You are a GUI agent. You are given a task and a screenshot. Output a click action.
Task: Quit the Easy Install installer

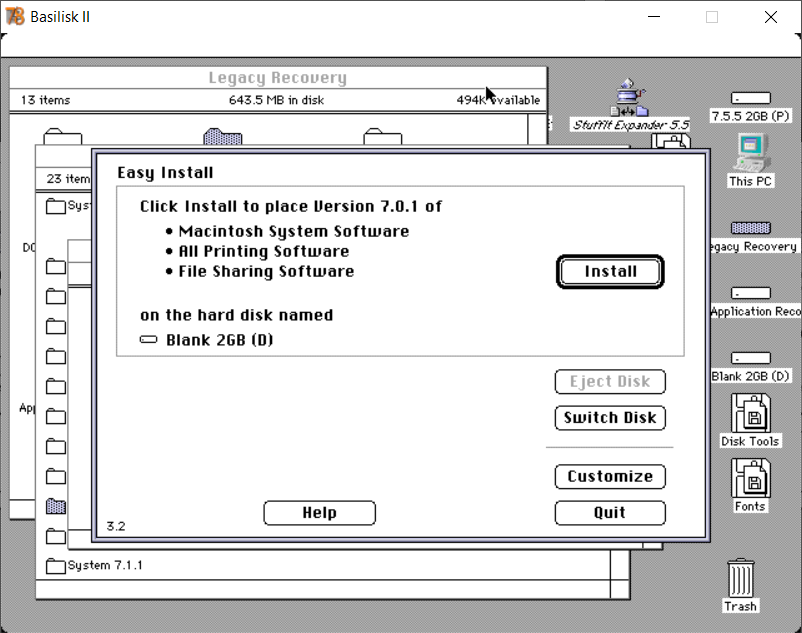[610, 513]
